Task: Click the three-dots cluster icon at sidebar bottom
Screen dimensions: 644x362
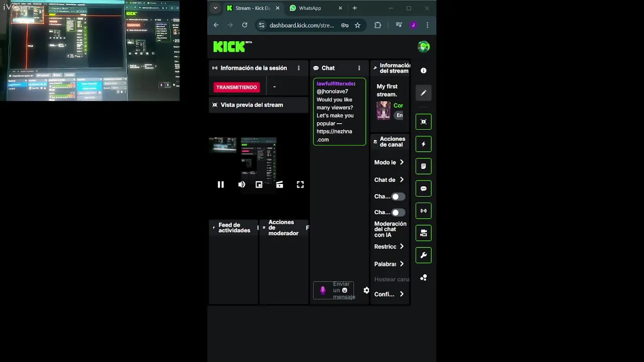Action: (424, 278)
